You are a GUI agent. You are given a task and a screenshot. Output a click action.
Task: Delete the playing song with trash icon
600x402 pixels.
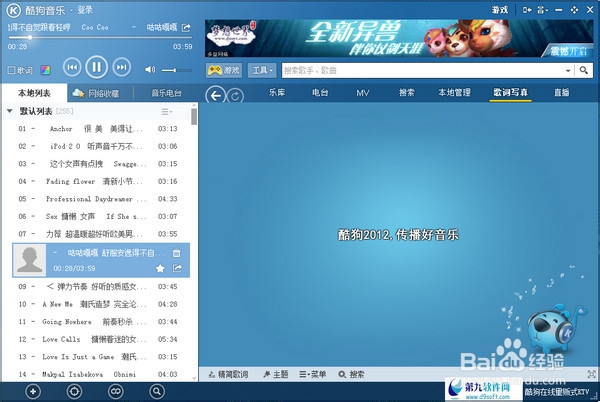pos(176,253)
